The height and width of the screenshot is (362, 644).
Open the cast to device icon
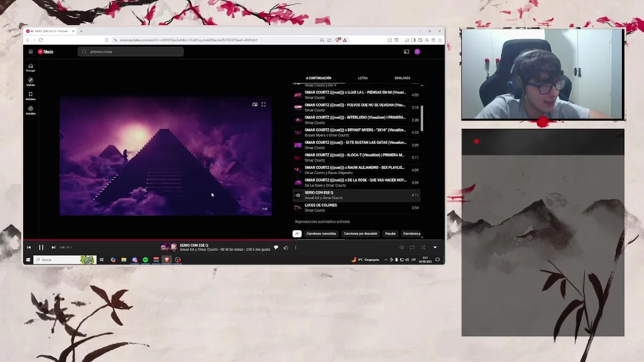407,52
